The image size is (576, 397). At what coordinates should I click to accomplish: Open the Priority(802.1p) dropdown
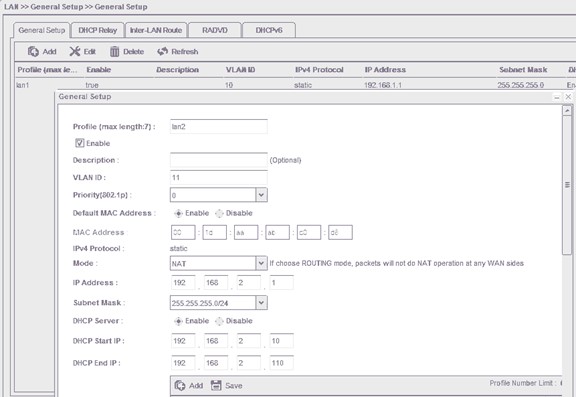261,195
